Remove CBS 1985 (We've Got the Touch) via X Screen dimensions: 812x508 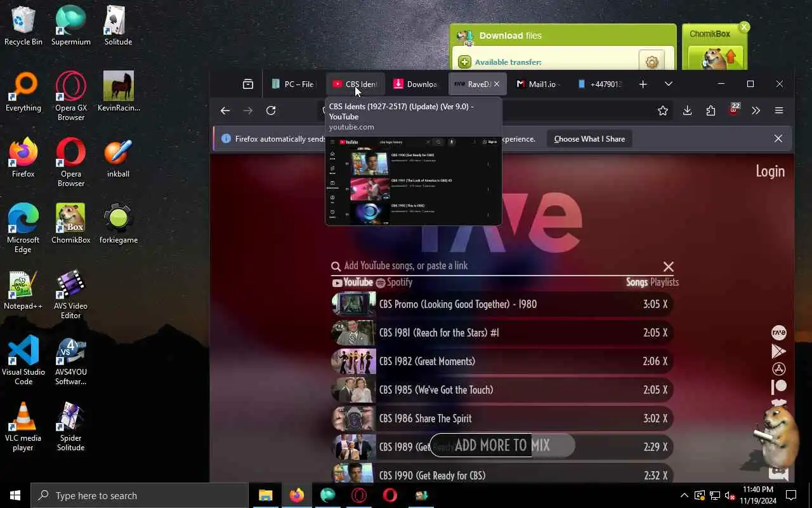tap(664, 390)
